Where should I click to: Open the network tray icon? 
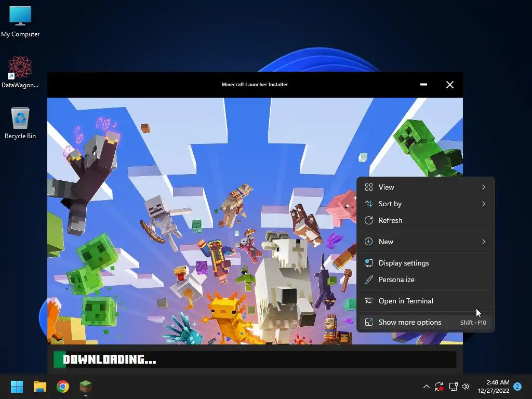point(453,387)
